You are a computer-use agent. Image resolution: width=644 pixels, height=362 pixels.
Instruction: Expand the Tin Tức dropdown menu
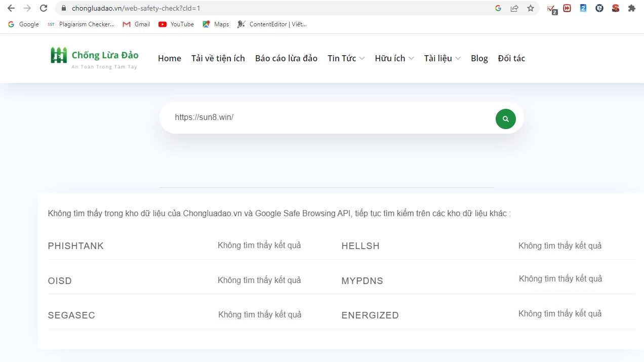[x=346, y=58]
